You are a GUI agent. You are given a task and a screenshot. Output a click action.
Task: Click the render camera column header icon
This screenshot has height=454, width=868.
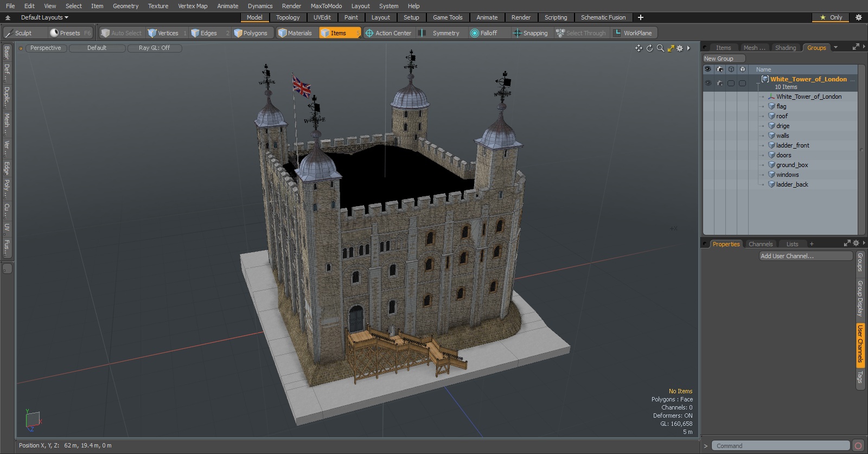(x=720, y=69)
